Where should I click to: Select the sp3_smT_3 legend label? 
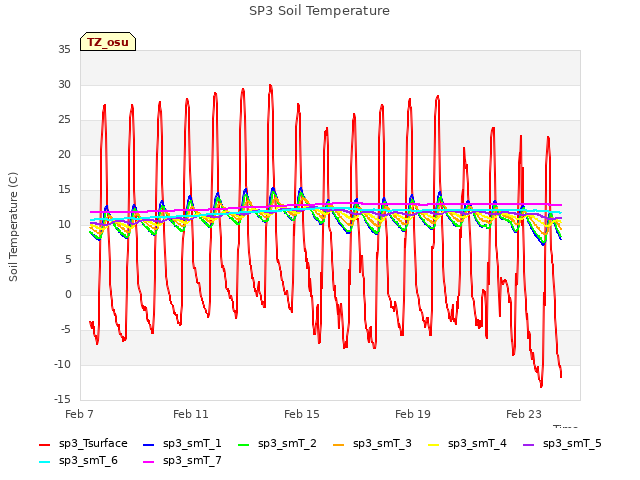pyautogui.click(x=382, y=444)
